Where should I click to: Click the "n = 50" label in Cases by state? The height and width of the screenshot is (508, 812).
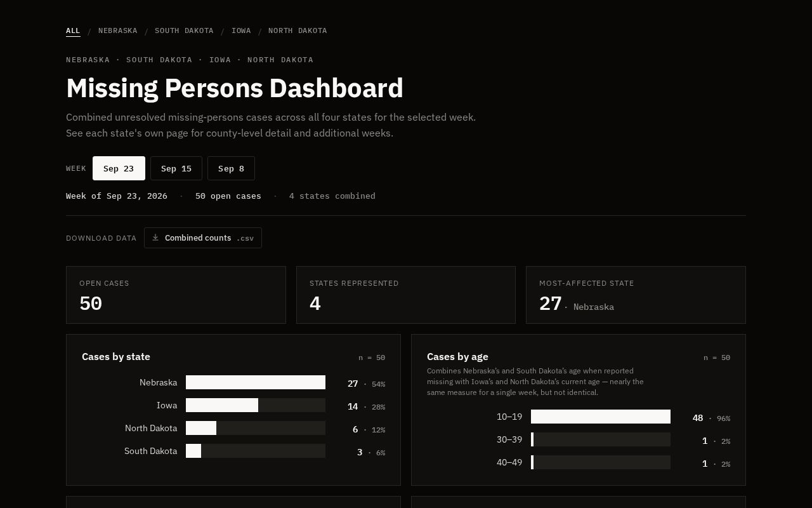[x=372, y=358]
